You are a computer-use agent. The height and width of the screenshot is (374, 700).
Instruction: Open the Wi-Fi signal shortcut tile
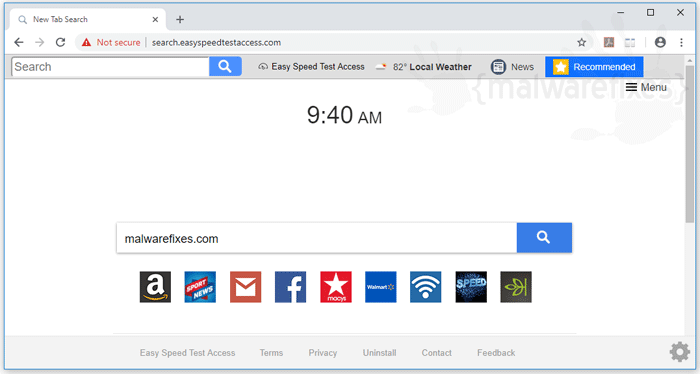[425, 287]
